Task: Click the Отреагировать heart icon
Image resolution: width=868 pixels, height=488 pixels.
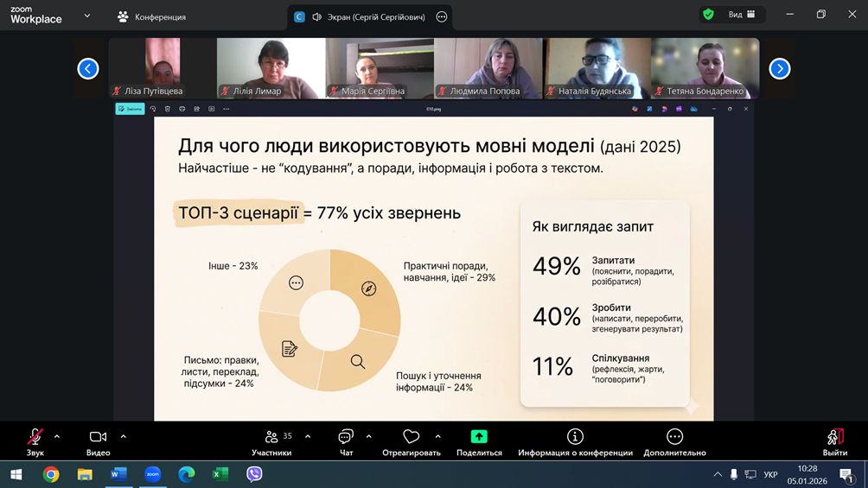Action: [x=412, y=438]
